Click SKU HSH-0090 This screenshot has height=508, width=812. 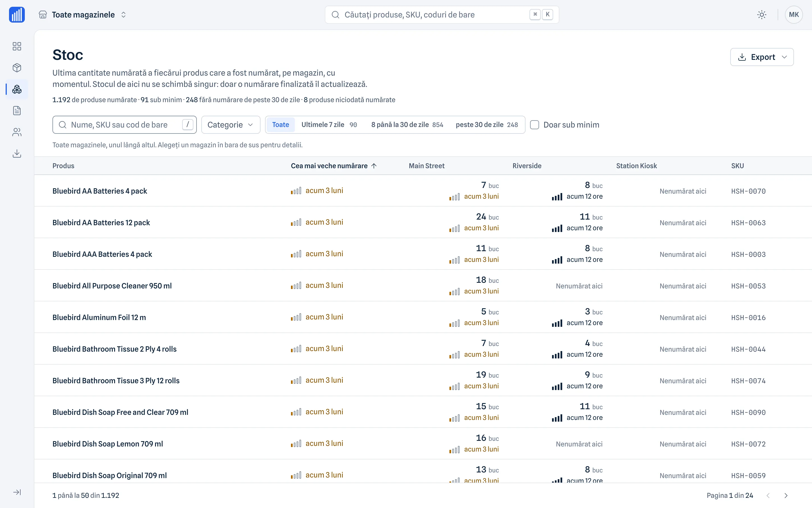point(748,412)
